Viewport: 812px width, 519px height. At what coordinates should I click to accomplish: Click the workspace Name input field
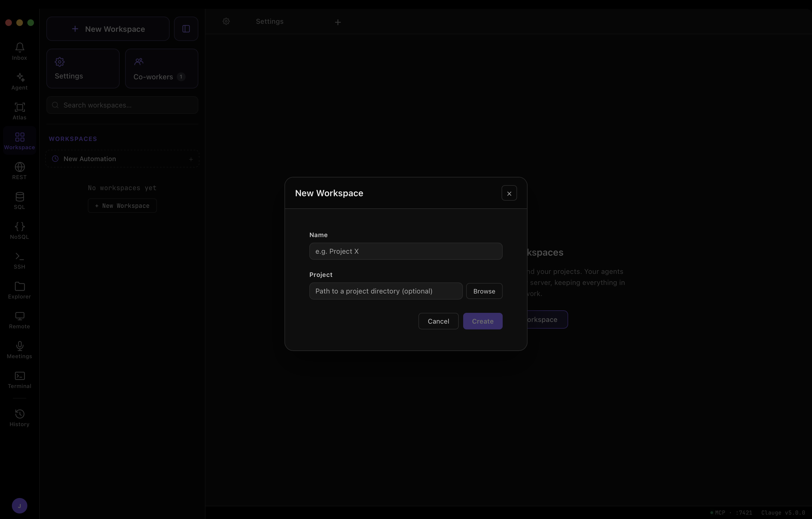(406, 251)
